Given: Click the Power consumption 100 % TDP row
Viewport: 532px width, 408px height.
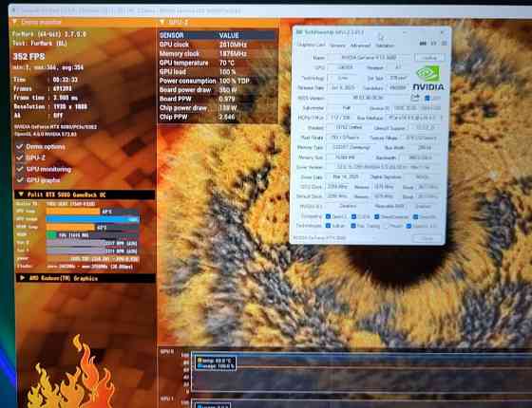Looking at the screenshot, I should pyautogui.click(x=218, y=81).
